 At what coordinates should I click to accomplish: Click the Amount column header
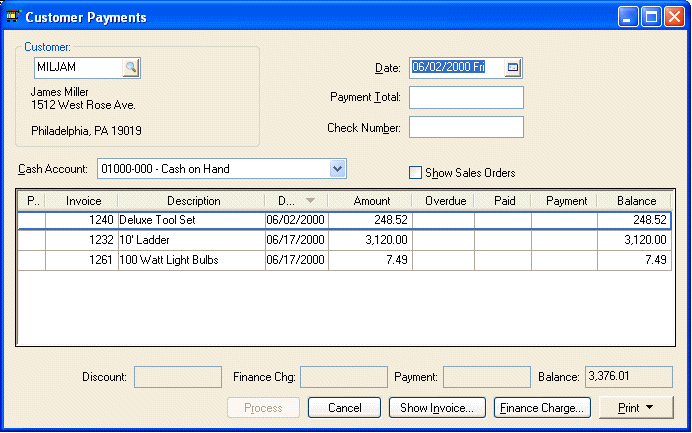tap(370, 201)
